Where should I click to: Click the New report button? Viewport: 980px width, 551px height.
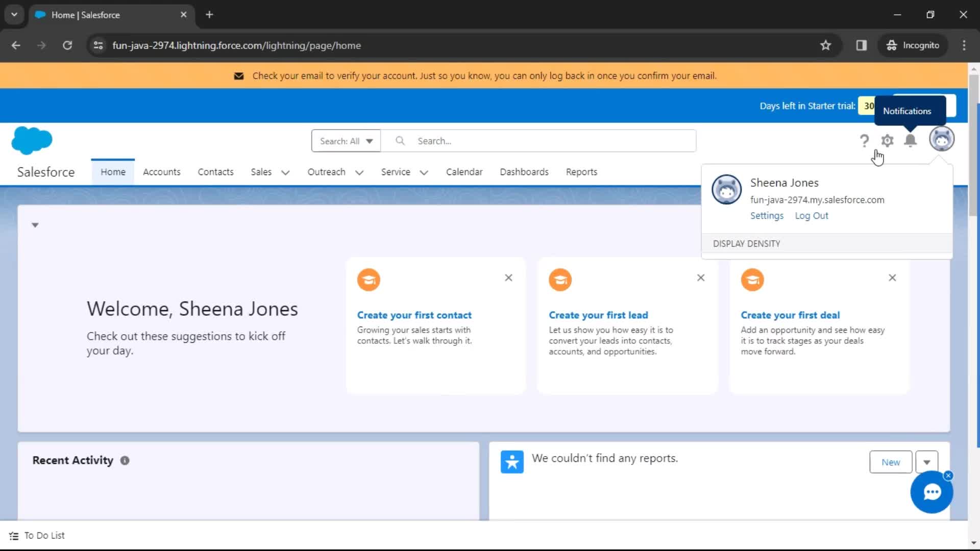(x=891, y=462)
